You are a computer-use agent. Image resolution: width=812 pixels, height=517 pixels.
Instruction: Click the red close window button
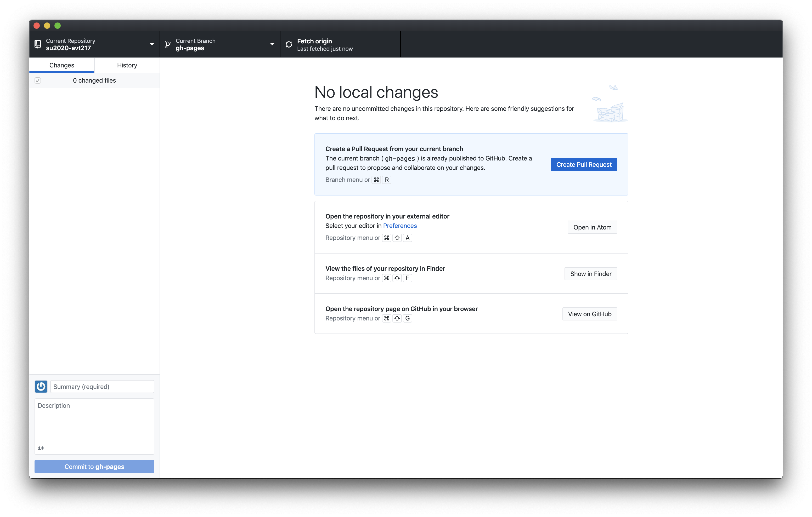(x=37, y=26)
